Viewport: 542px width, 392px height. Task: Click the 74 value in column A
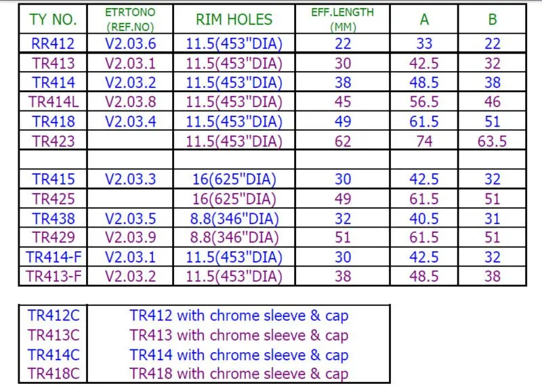[x=424, y=141]
